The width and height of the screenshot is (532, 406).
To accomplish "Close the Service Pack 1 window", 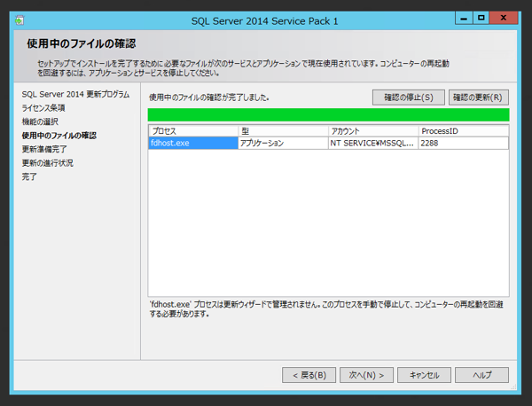I will [x=504, y=18].
